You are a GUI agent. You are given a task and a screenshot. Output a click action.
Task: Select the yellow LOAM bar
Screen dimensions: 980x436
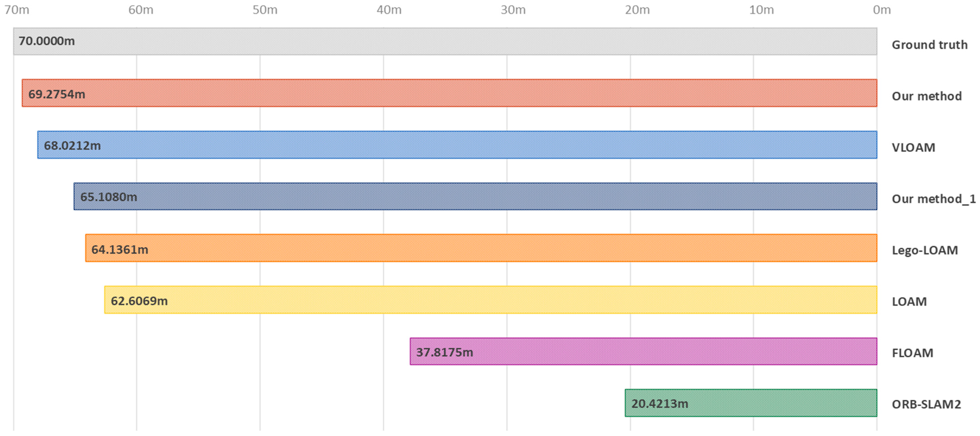point(491,300)
